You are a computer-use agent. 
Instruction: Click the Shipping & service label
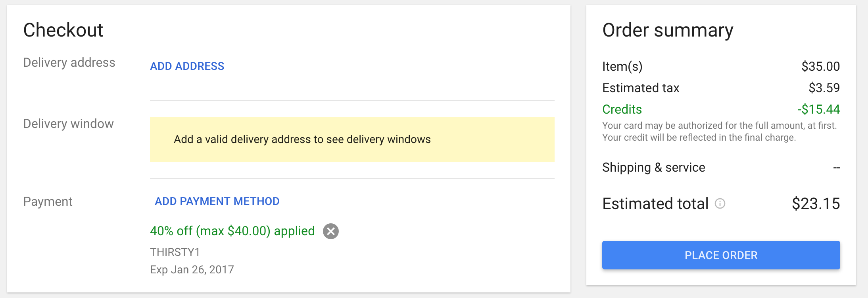[x=653, y=167]
